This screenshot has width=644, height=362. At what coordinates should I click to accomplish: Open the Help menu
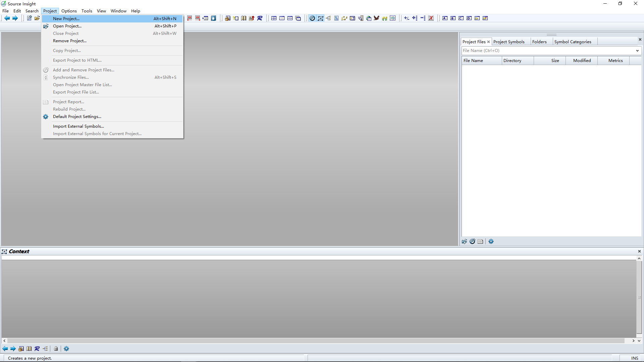pyautogui.click(x=136, y=11)
